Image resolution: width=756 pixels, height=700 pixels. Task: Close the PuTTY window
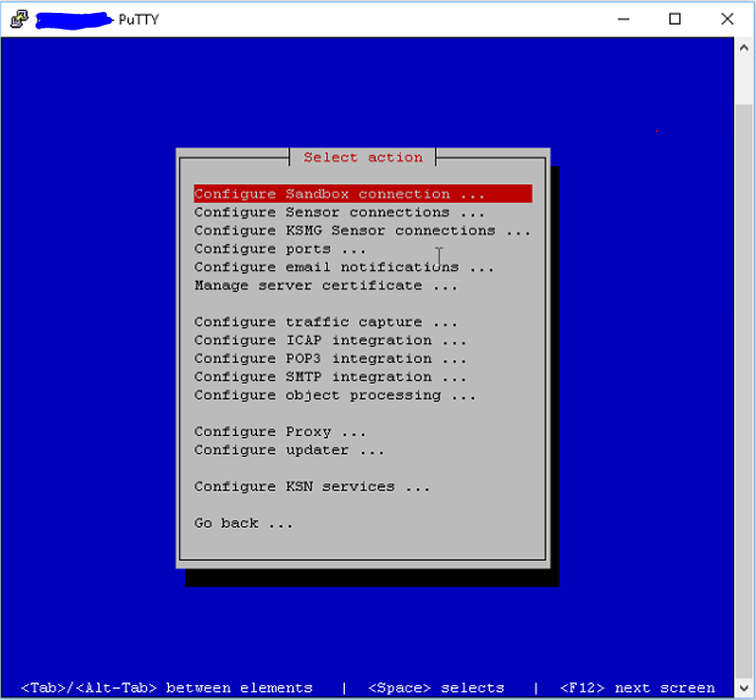coord(727,20)
